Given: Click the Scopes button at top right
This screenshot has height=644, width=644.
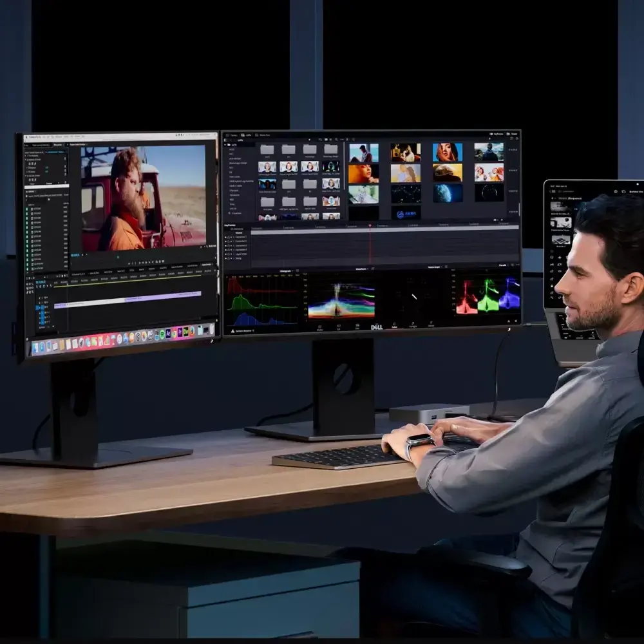Looking at the screenshot, I should point(513,135).
